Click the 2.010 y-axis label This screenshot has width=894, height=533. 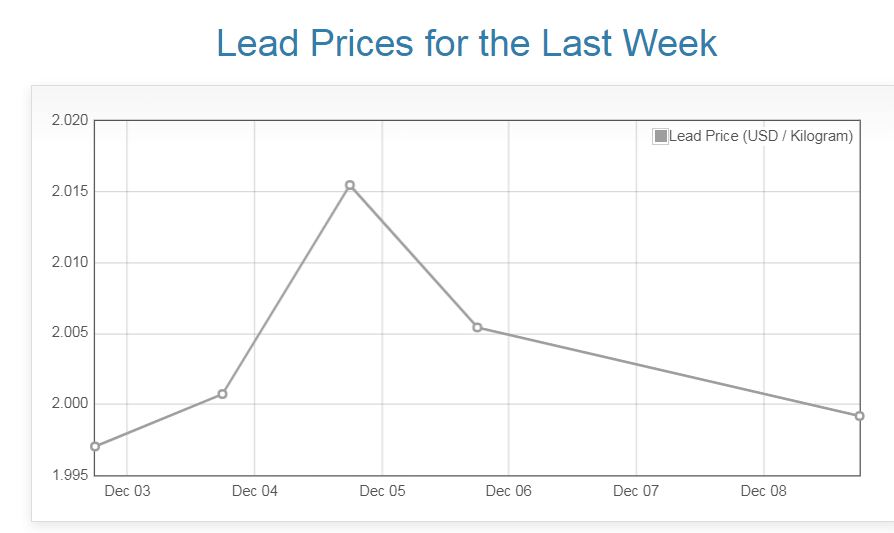[70, 263]
